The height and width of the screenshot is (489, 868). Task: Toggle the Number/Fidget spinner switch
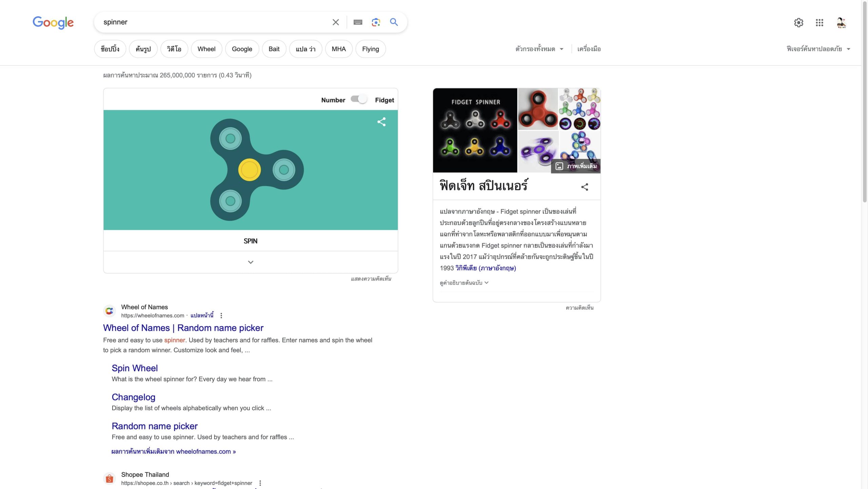(359, 99)
